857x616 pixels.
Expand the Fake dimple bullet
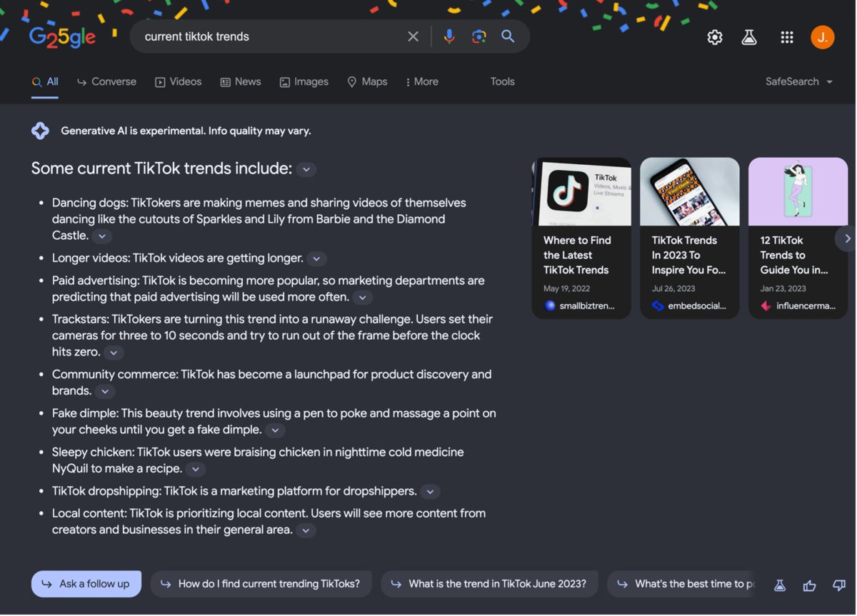pos(275,430)
